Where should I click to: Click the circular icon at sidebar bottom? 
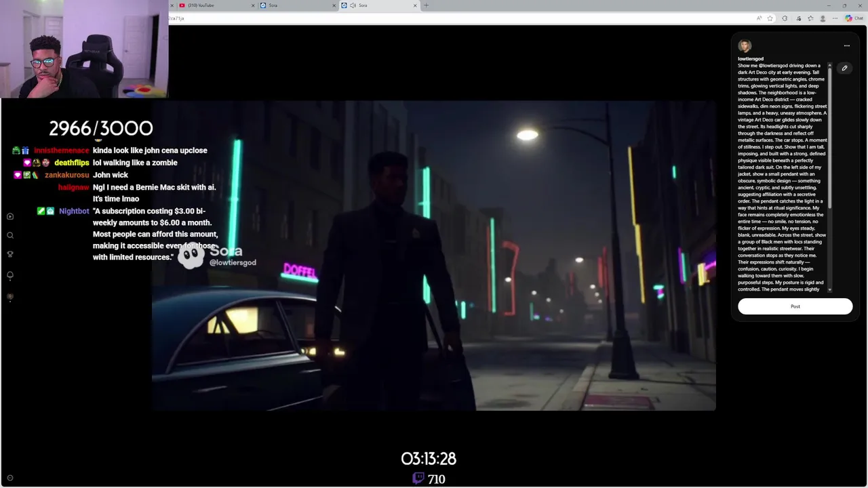(x=9, y=478)
